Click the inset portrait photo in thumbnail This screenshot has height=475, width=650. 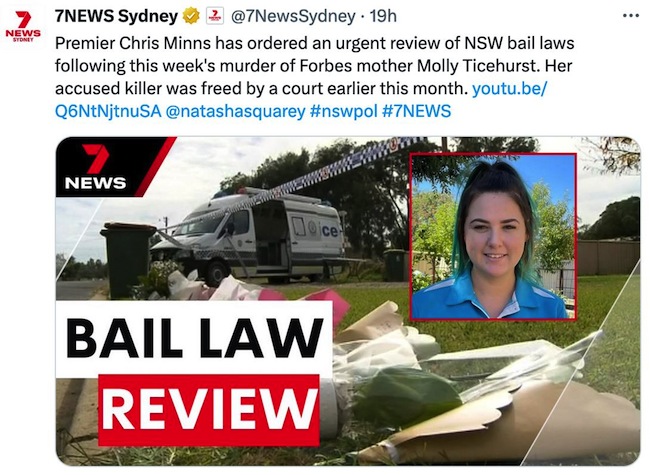493,236
